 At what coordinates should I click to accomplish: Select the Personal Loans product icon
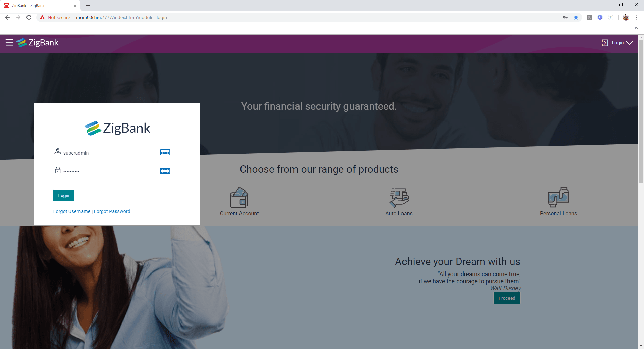click(x=558, y=197)
